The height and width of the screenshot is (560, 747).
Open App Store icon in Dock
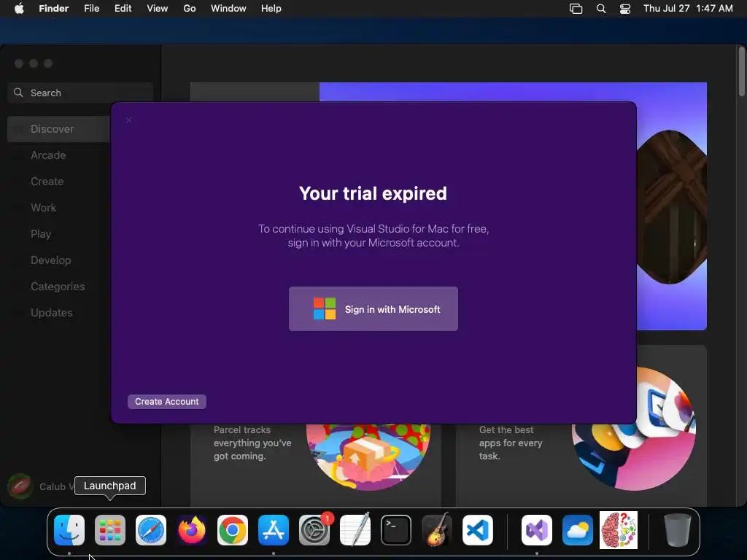pyautogui.click(x=274, y=530)
